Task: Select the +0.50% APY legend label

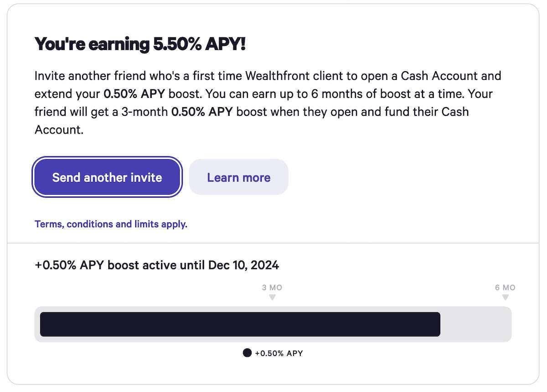Action: [279, 353]
